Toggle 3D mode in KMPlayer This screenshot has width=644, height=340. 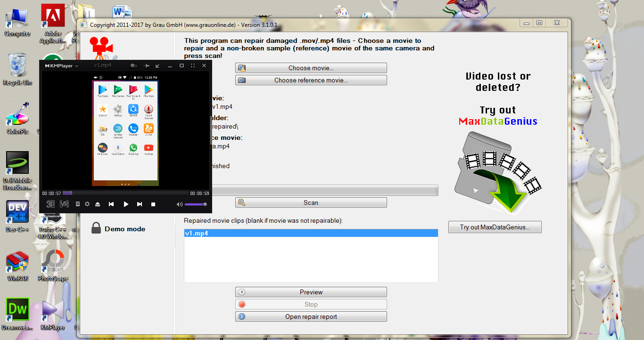(50, 204)
